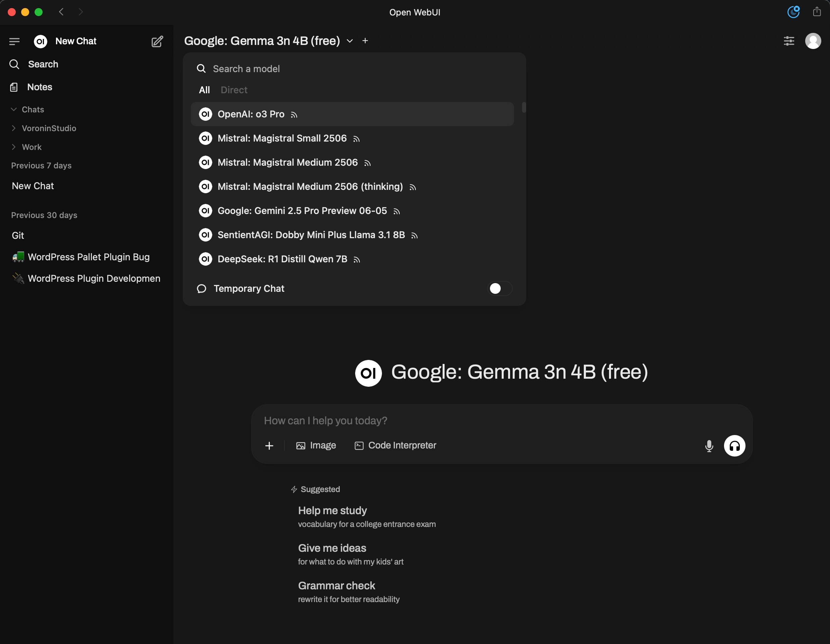The width and height of the screenshot is (830, 644).
Task: Select Google: Gemini 2.5 Pro Preview 06-05
Action: [352, 211]
